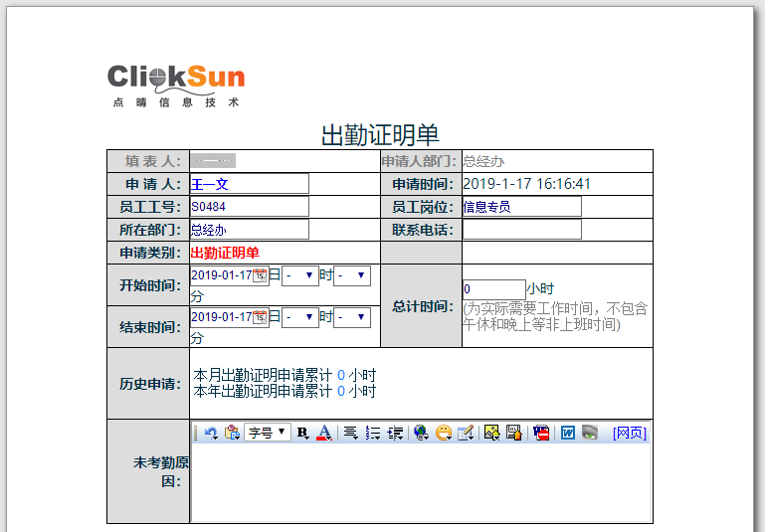
Task: Click the [网页] link in editor toolbar
Action: [630, 433]
